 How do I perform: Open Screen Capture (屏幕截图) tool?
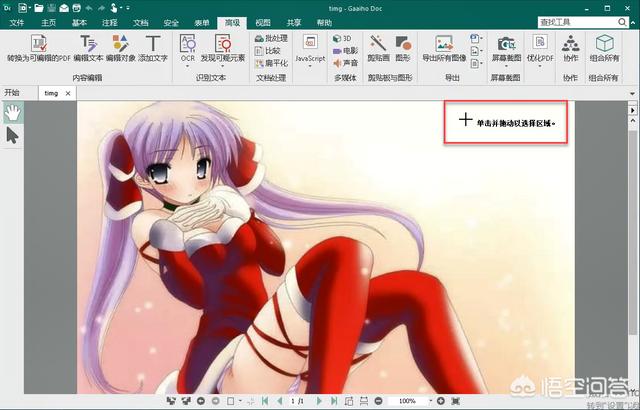click(506, 49)
